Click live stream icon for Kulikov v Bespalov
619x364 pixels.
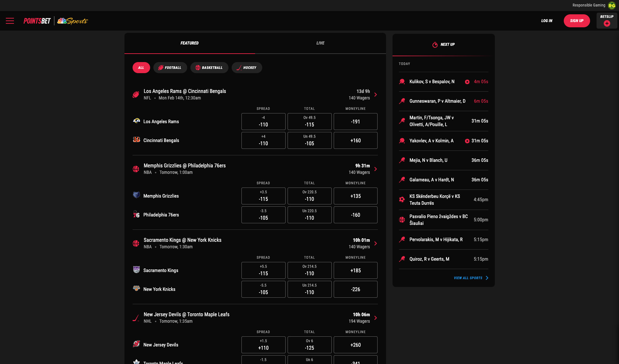[x=467, y=82]
